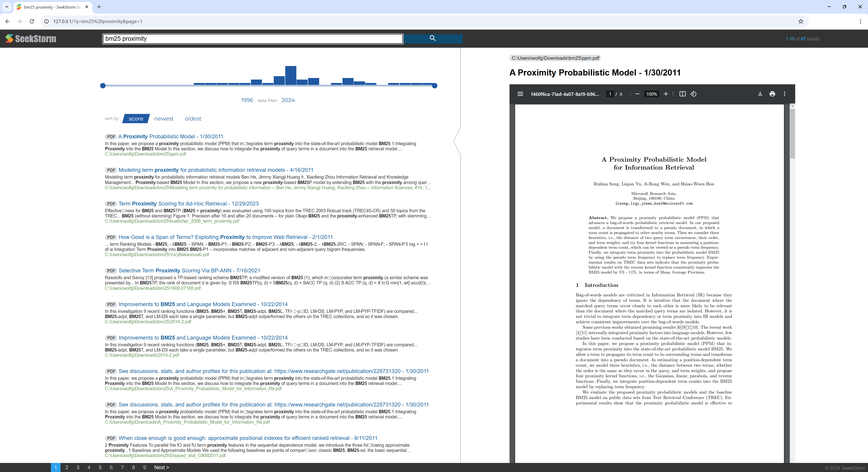Rotate the PDF counterclockwise

(x=693, y=94)
